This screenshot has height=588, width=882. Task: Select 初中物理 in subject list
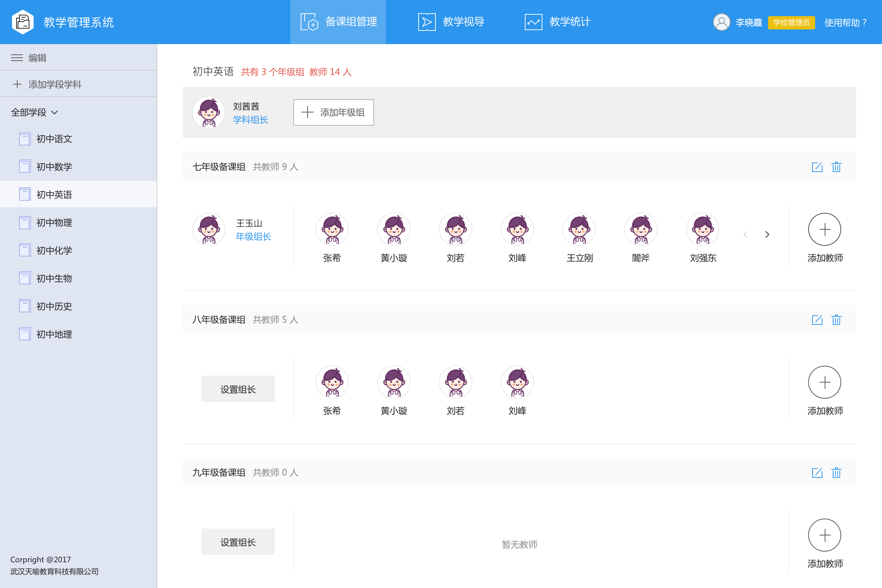(x=54, y=223)
